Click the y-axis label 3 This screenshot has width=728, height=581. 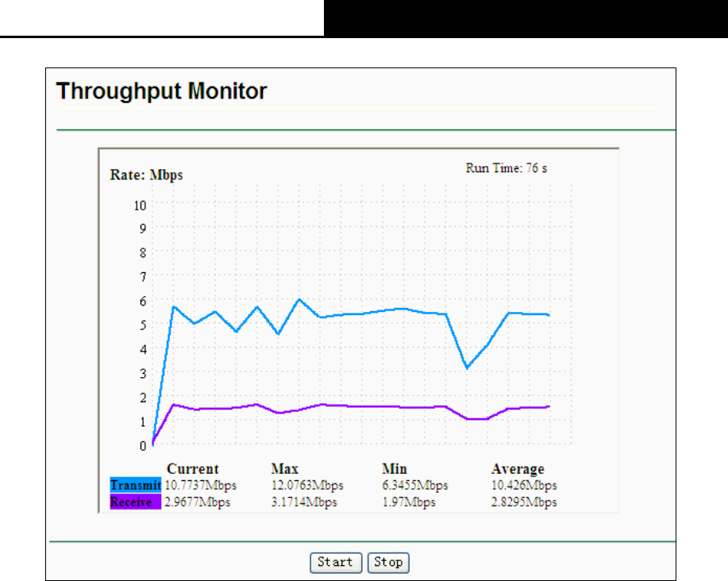point(143,374)
